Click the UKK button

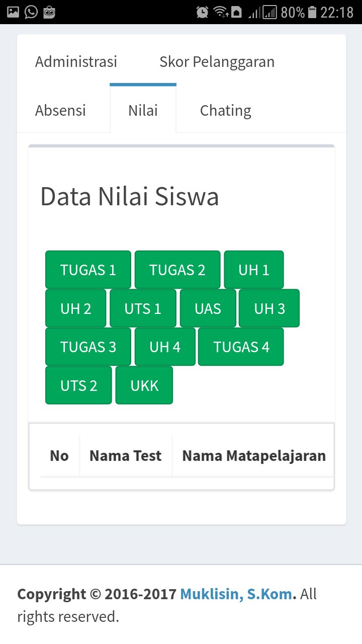144,385
